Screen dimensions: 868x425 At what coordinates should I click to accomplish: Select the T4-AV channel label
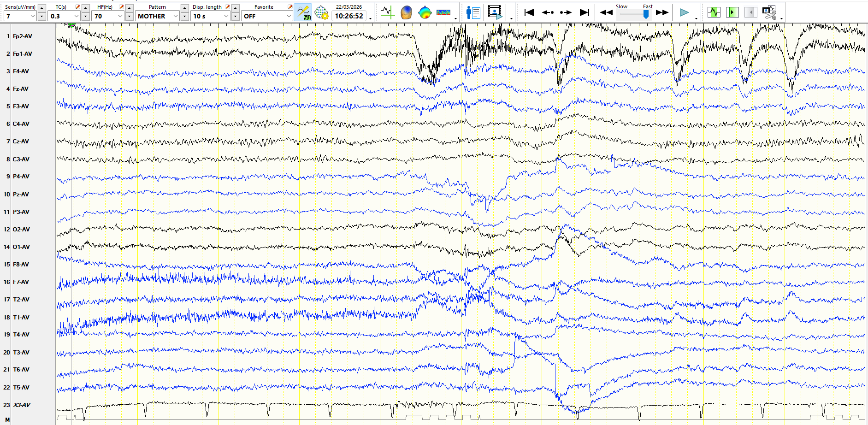(21, 335)
